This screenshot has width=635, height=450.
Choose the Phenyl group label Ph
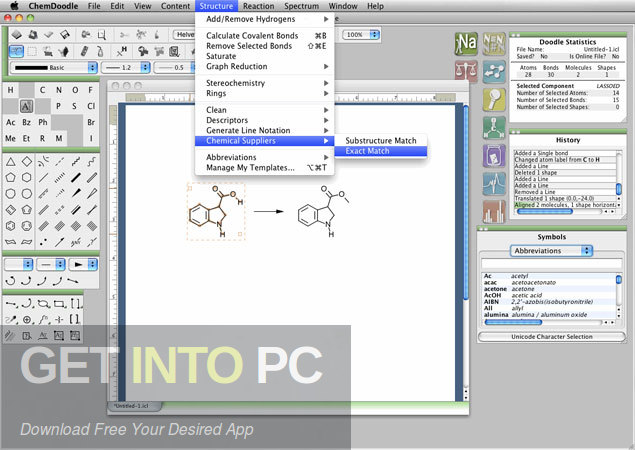43,122
